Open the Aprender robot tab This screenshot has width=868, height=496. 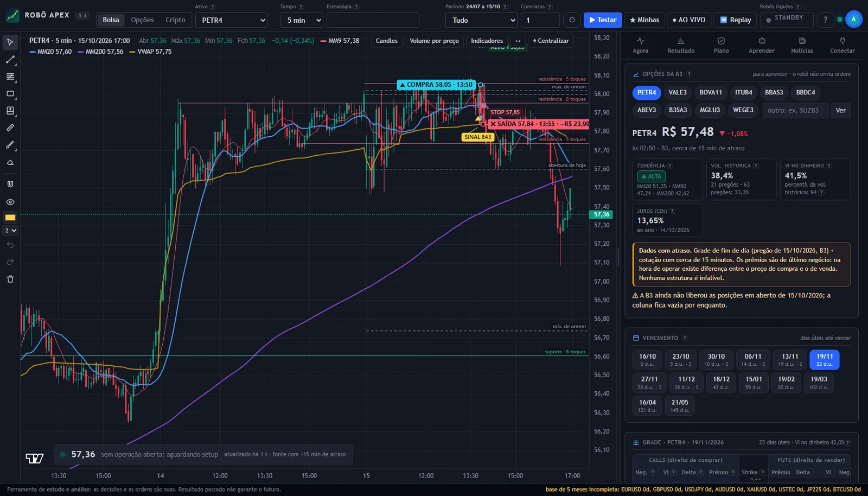[x=762, y=46]
